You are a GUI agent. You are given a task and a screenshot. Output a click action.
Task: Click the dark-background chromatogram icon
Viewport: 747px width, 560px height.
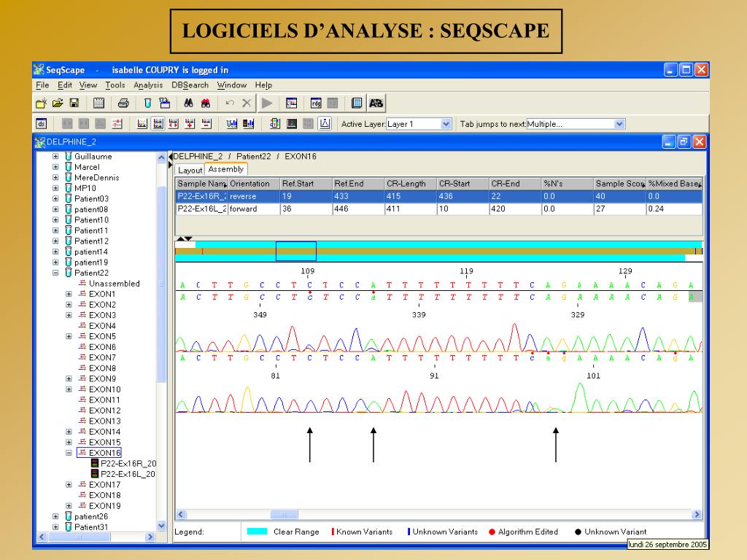[x=292, y=124]
